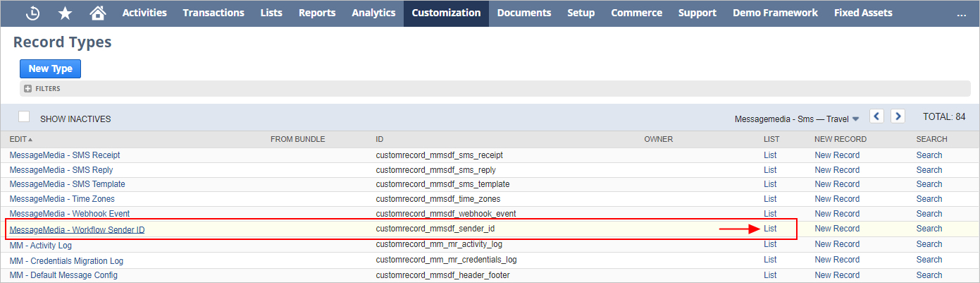Click New Record for SMS Reply
The image size is (980, 283).
coord(837,170)
